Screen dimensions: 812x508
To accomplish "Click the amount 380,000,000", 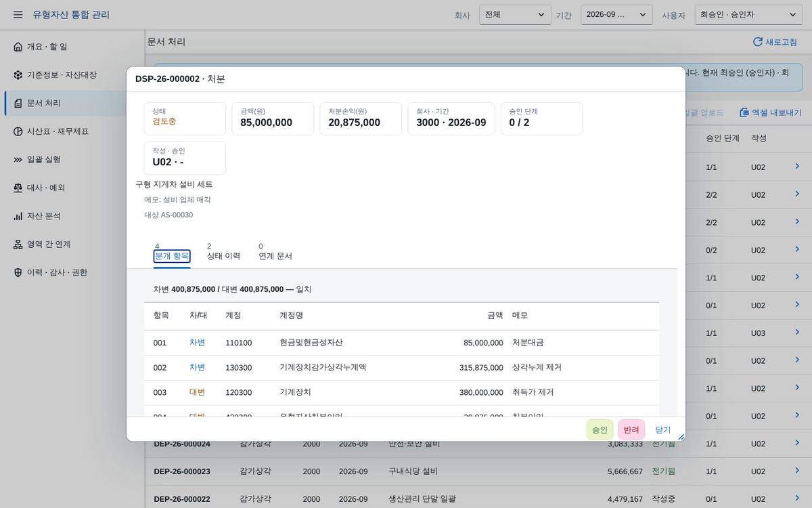I will [x=481, y=392].
